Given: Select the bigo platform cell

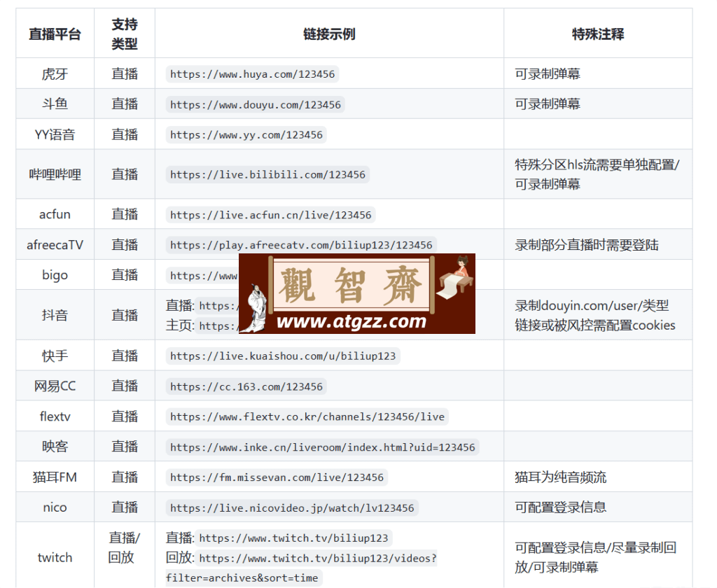Looking at the screenshot, I should [x=55, y=275].
